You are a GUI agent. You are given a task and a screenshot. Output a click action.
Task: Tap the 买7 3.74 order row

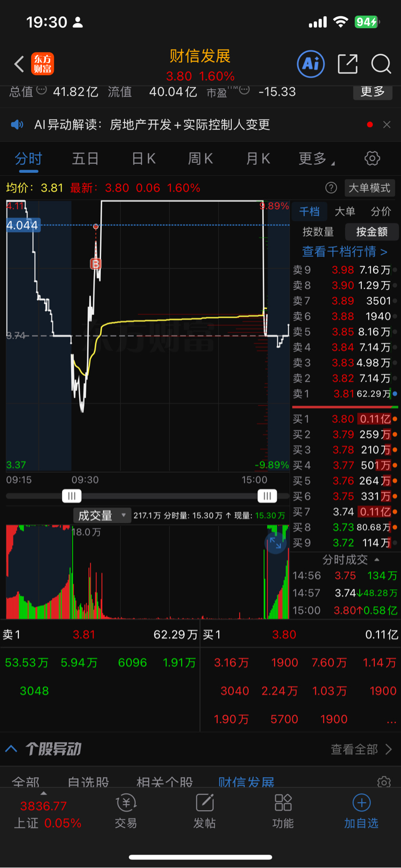345,512
